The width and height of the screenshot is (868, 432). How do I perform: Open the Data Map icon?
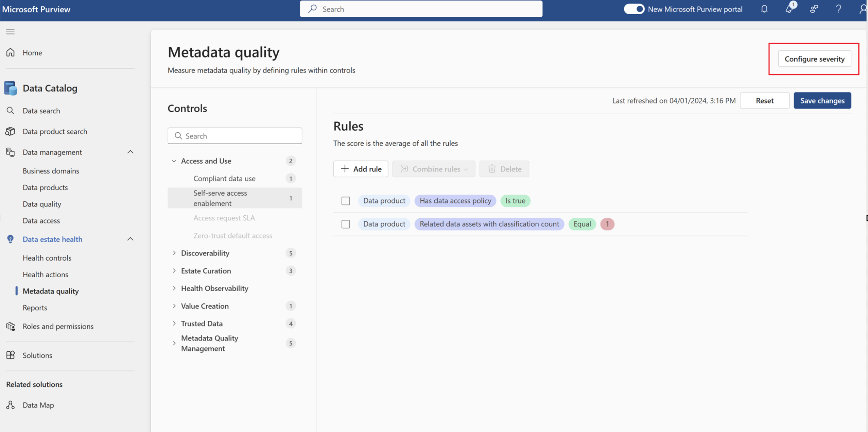(11, 405)
